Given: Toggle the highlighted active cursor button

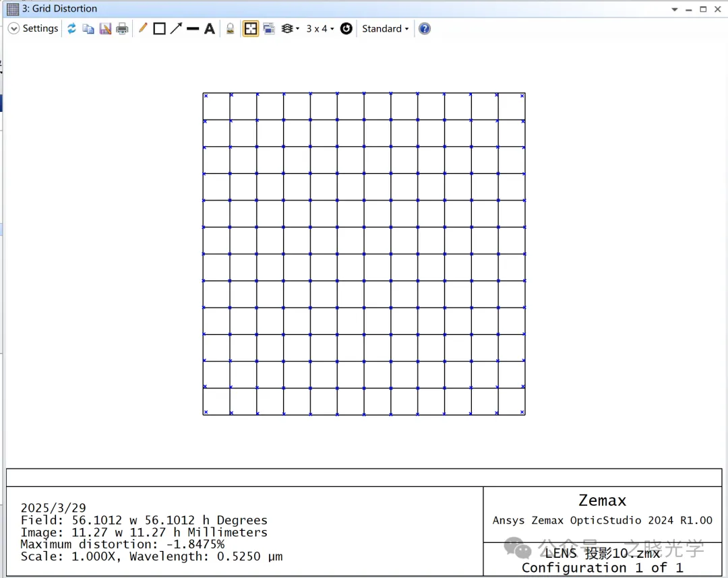Looking at the screenshot, I should click(x=251, y=28).
